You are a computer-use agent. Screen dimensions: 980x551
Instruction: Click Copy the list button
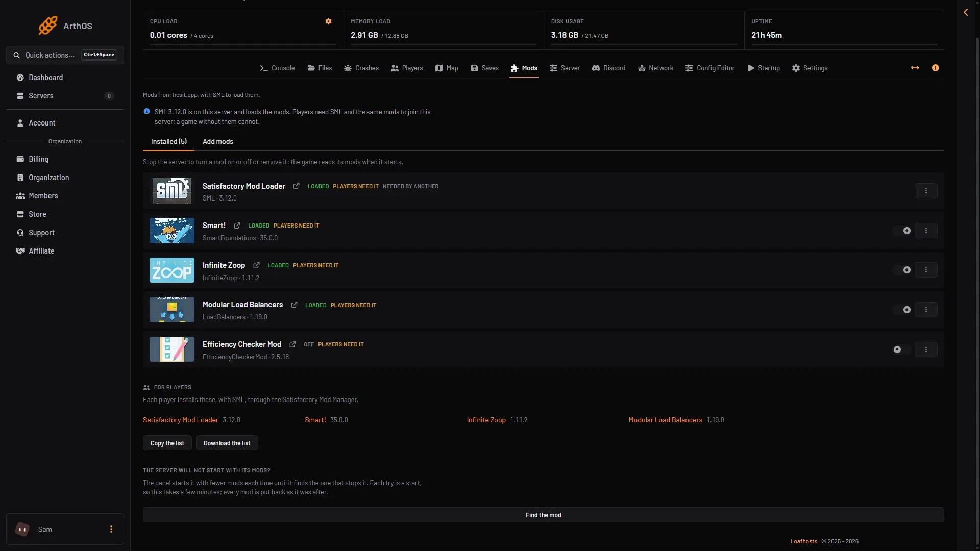pyautogui.click(x=167, y=443)
